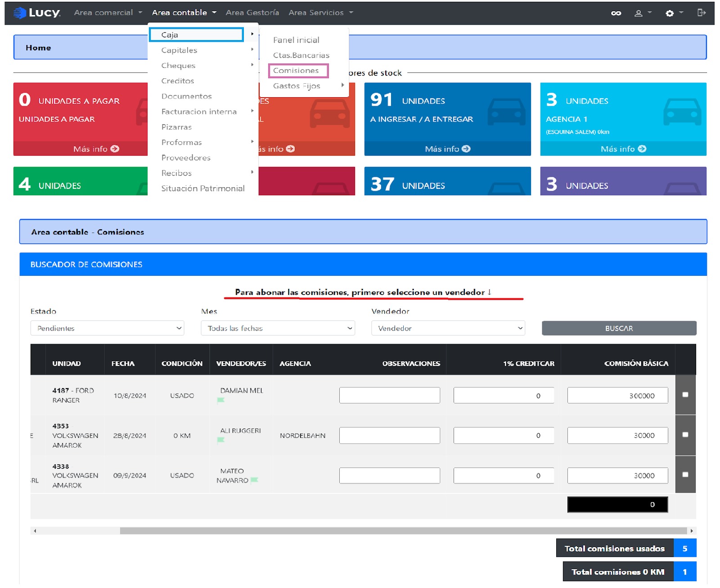Click green flag icon under ALI RUGGERI

[x=221, y=440]
